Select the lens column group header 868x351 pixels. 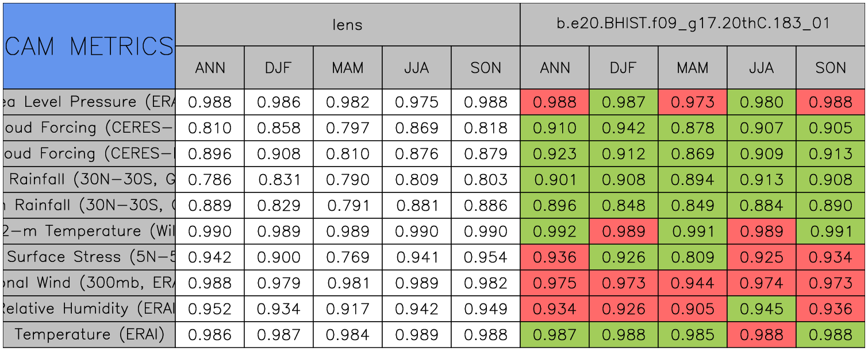point(347,24)
